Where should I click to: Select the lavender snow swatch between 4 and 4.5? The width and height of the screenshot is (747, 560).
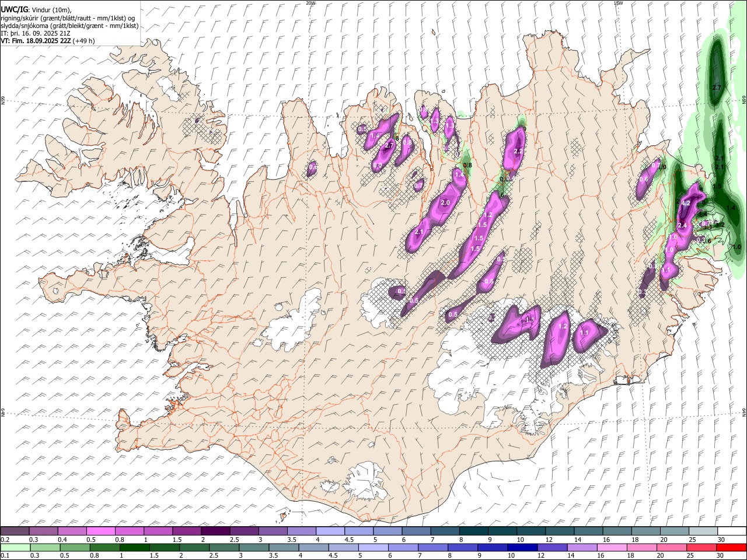pos(330,531)
